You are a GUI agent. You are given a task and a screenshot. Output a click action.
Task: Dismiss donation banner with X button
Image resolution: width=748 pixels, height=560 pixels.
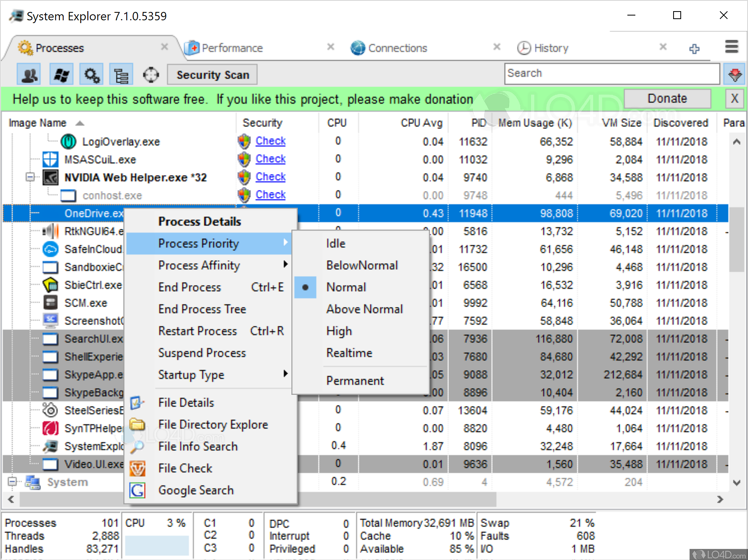pyautogui.click(x=734, y=98)
